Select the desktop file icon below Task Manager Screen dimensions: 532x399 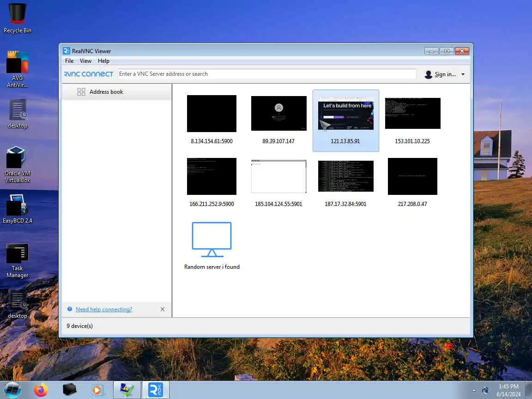[x=17, y=304]
